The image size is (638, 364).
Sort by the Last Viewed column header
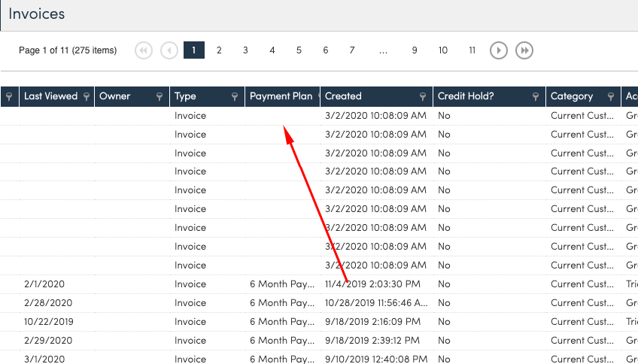(x=50, y=96)
